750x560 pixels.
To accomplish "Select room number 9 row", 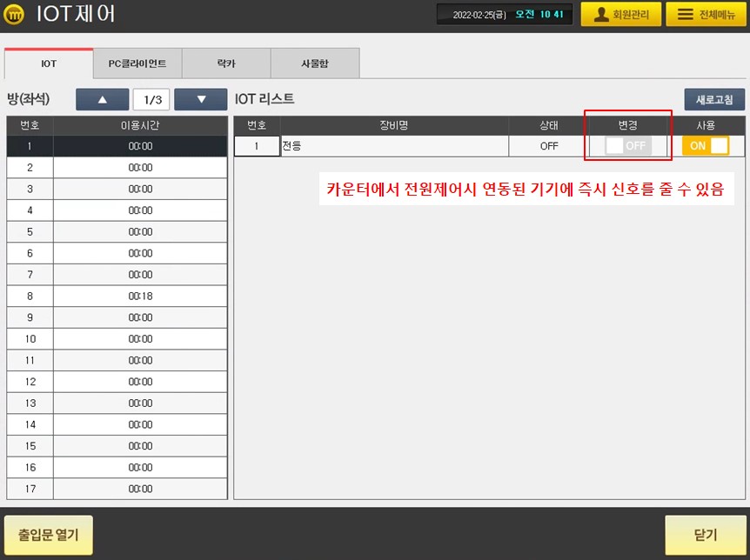I will [117, 317].
